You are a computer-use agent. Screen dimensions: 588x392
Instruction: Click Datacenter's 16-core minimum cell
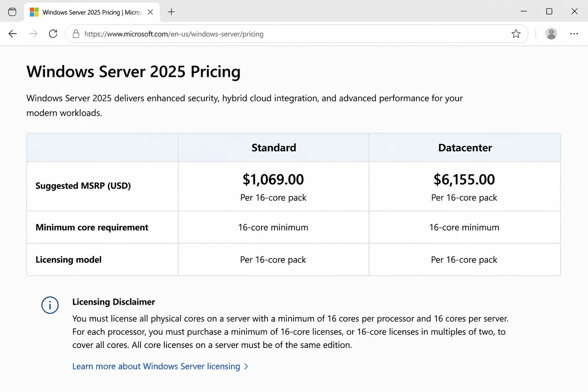(464, 227)
